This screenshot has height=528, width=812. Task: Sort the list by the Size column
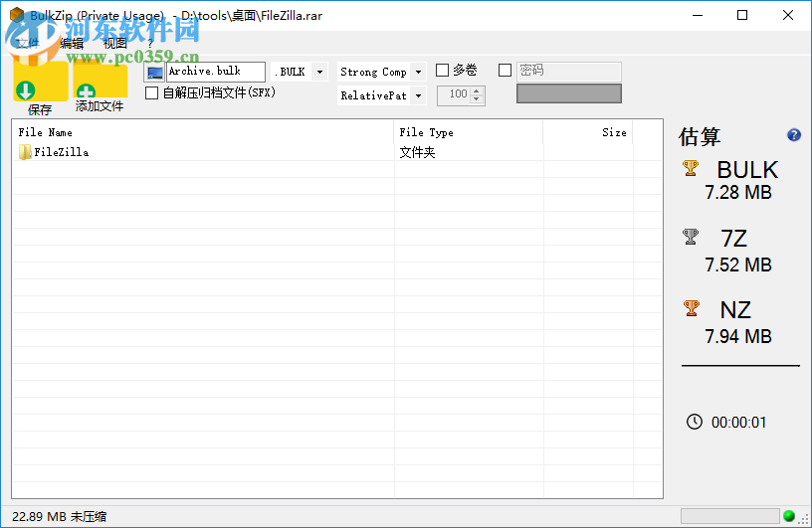tap(588, 132)
